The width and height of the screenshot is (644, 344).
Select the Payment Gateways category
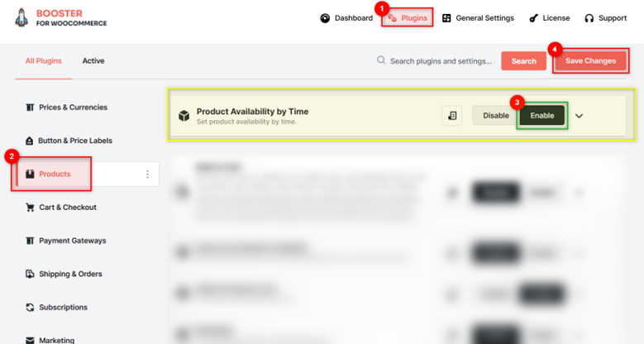click(65, 241)
